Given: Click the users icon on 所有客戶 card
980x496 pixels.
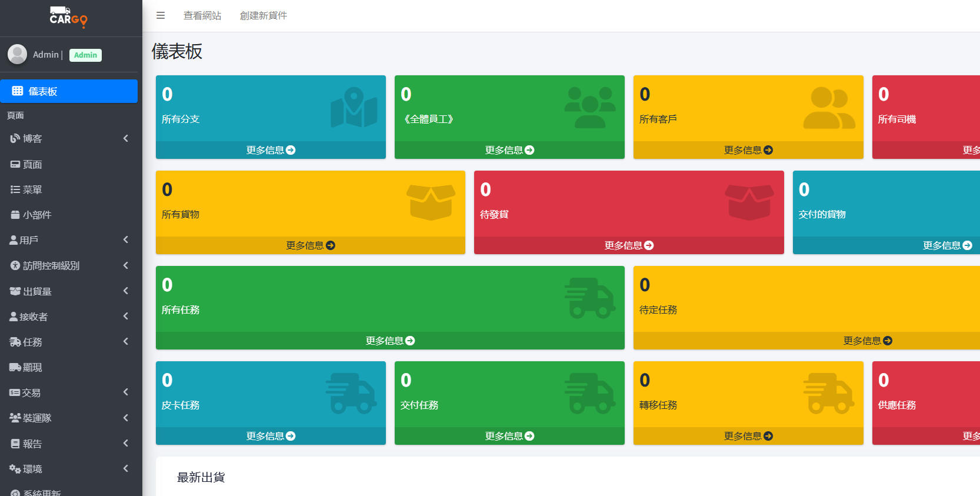Looking at the screenshot, I should coord(829,108).
